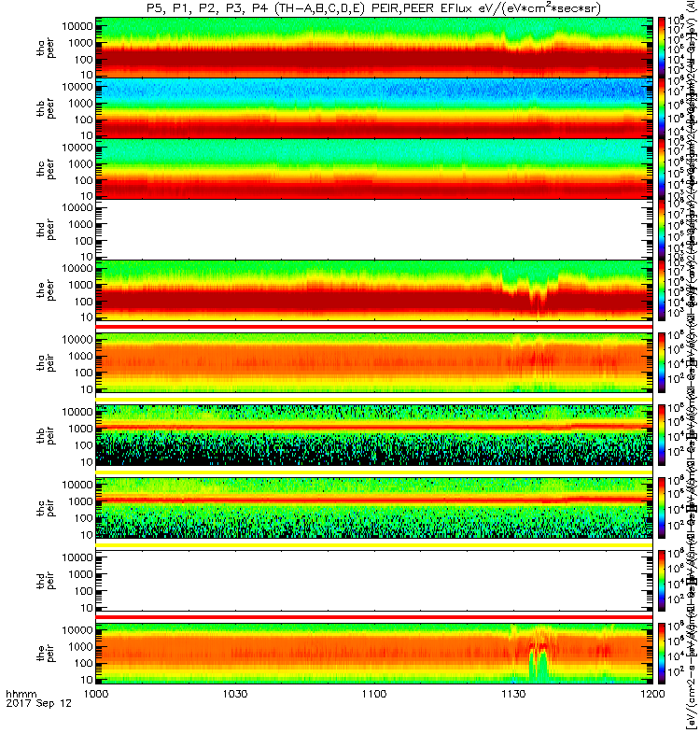The height and width of the screenshot is (747, 700).
Task: Click the thb peer electron spectrogram
Action: [x=374, y=108]
